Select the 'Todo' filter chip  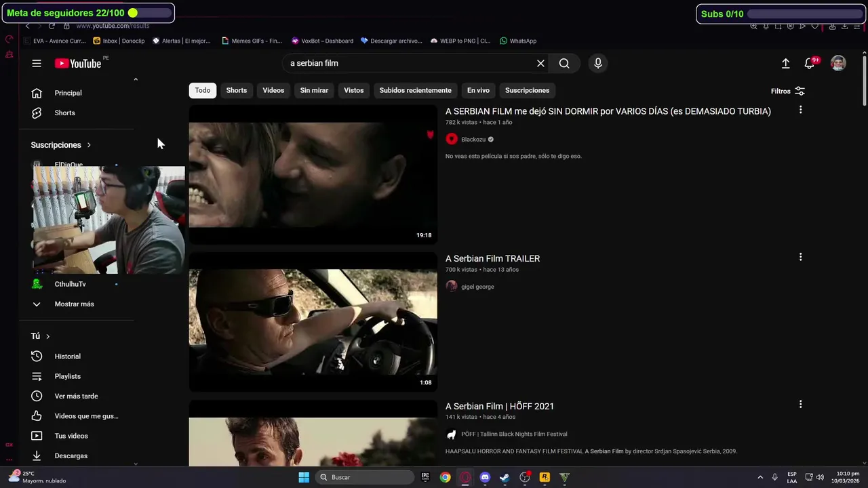pyautogui.click(x=203, y=90)
